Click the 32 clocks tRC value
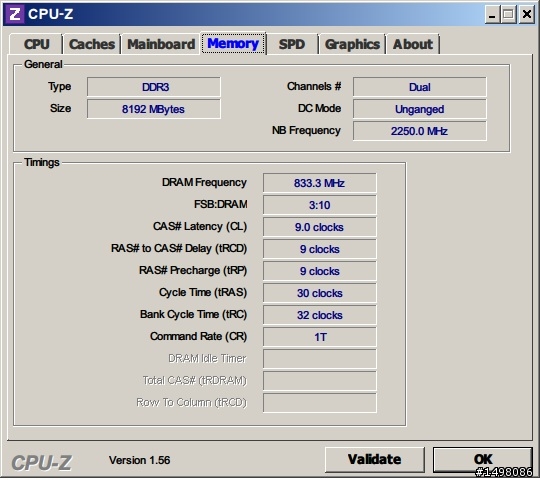This screenshot has height=480, width=540. pyautogui.click(x=320, y=315)
